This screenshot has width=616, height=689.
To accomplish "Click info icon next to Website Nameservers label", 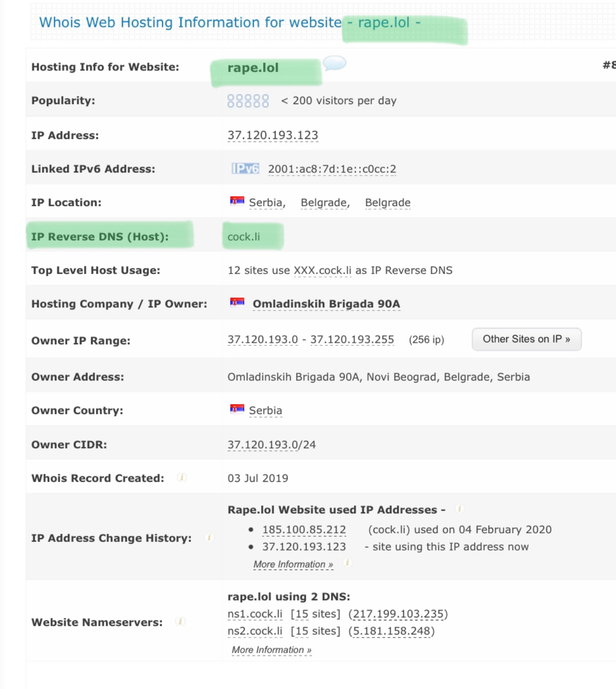I will coord(180,622).
